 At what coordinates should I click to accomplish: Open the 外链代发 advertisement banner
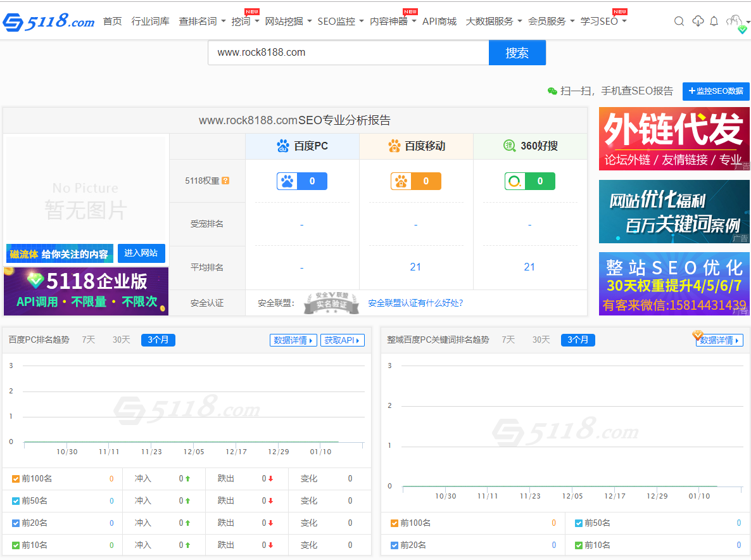[674, 139]
